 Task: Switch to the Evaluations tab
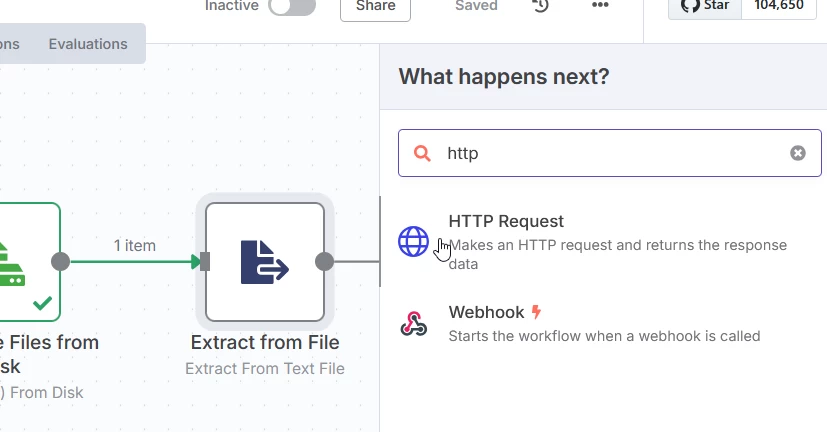click(88, 44)
